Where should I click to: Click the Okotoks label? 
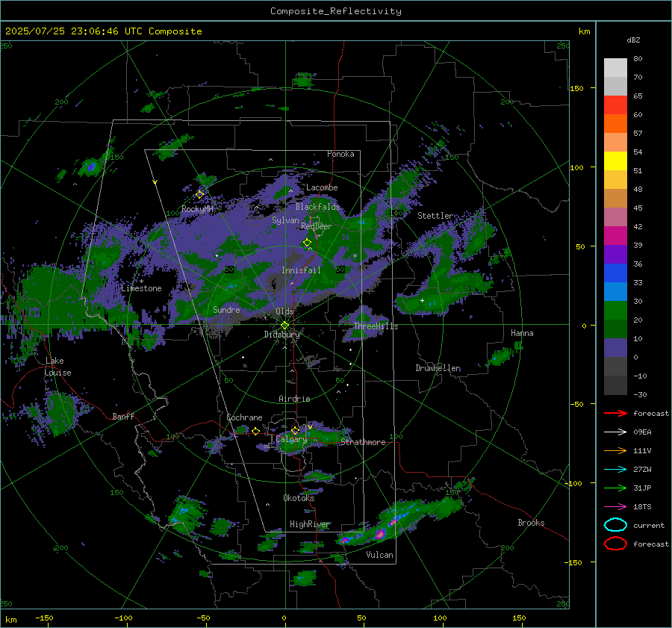pos(299,498)
